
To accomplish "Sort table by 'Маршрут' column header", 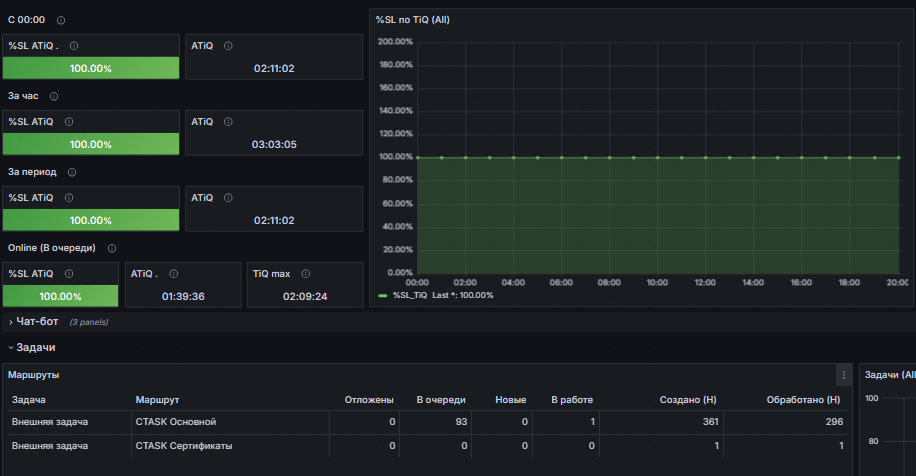I will 157,400.
